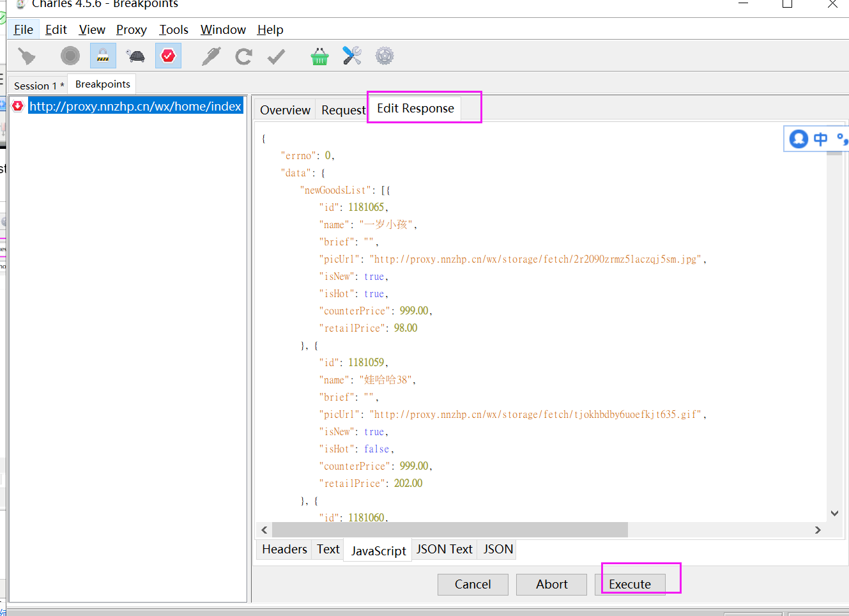The image size is (849, 616).
Task: Click the "name": "娃哈哈38" line
Action: [x=367, y=380]
